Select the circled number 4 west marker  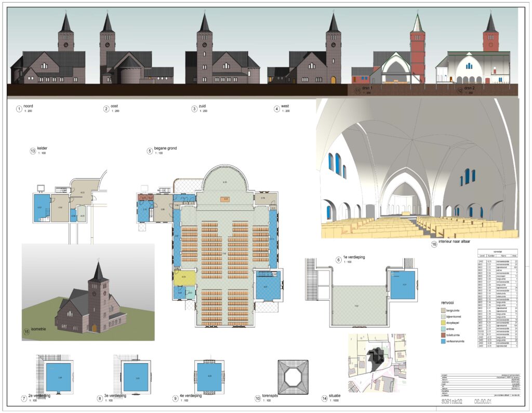pos(277,109)
